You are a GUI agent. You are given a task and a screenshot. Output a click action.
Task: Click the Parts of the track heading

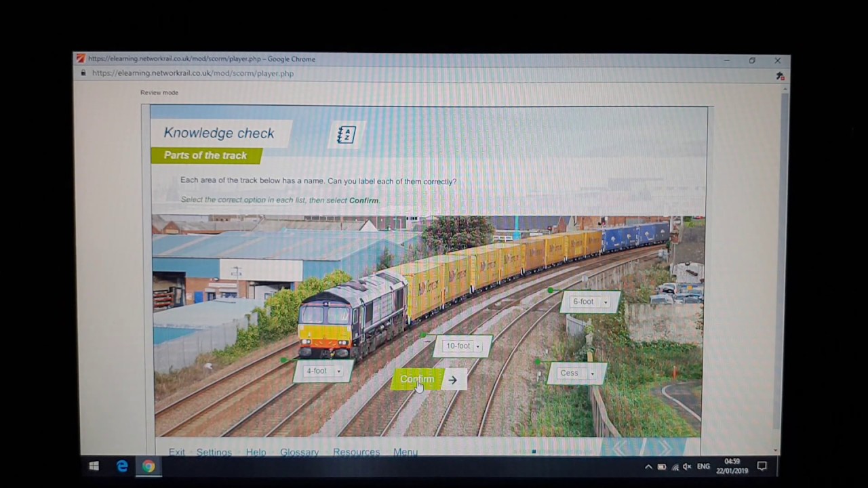pyautogui.click(x=205, y=155)
